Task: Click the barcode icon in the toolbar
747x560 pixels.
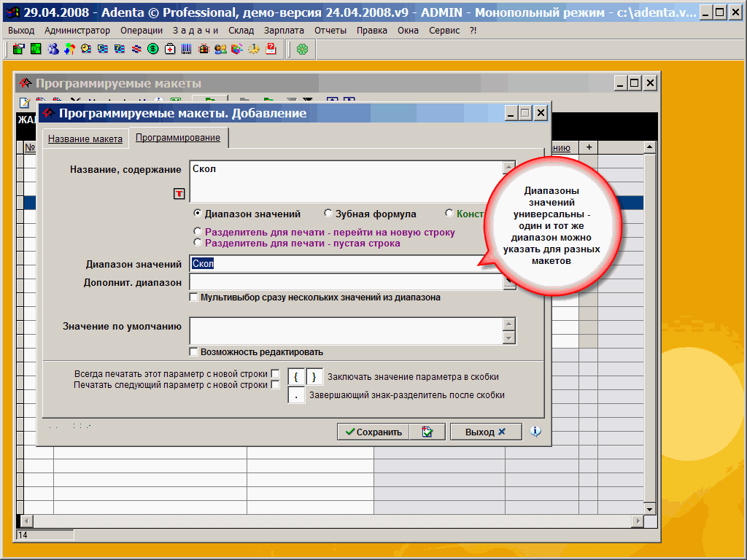Action: [186, 49]
